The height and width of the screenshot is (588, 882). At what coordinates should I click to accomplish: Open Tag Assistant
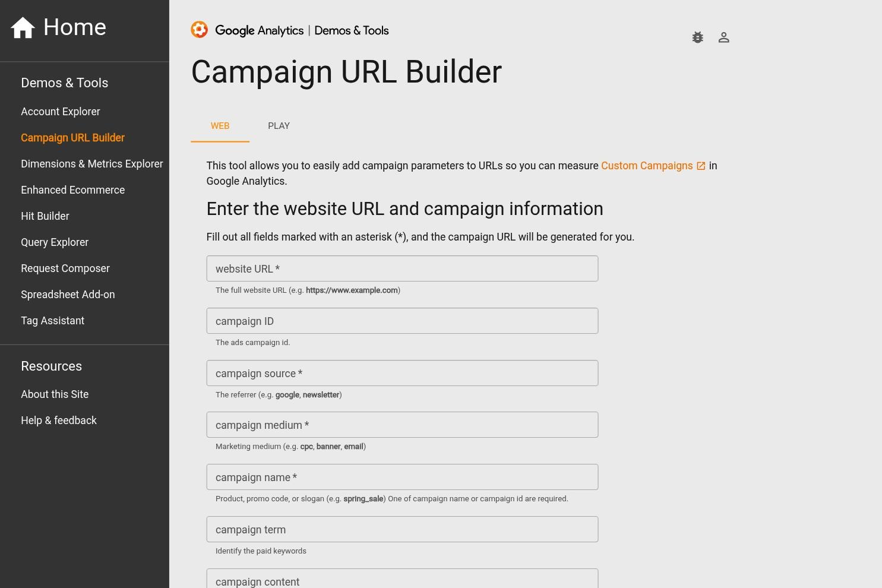52,321
